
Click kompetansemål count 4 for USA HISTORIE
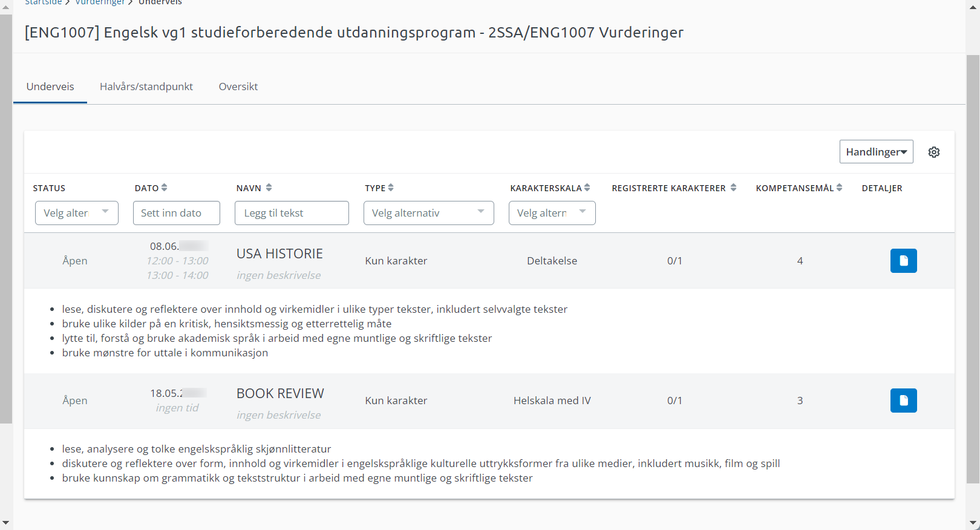point(800,261)
